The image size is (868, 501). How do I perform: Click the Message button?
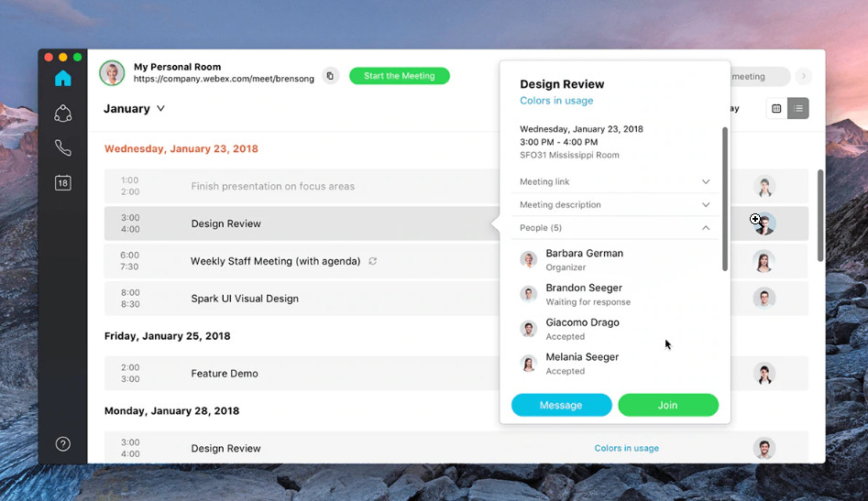(561, 405)
